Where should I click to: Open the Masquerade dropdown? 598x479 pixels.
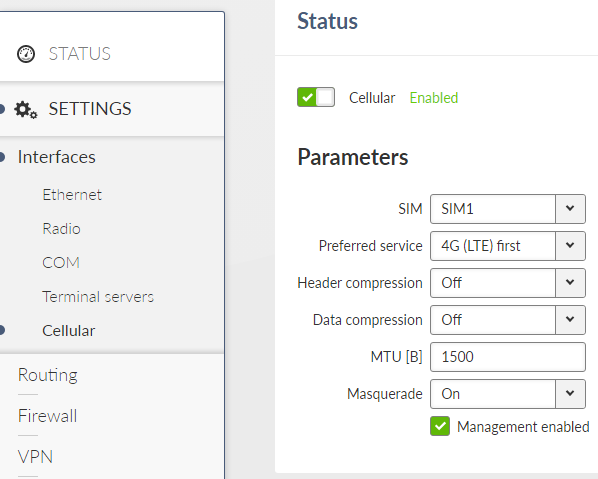pos(508,394)
